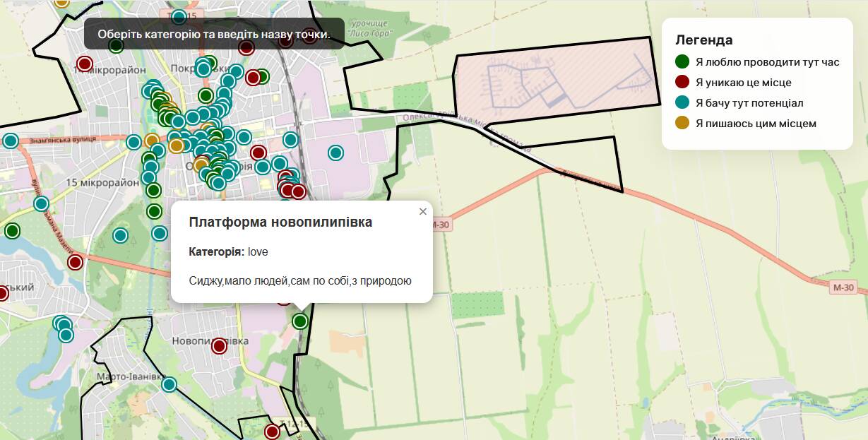
Task: Select the teal marker left of Знам'янська вулиця label
Action: [x=11, y=141]
